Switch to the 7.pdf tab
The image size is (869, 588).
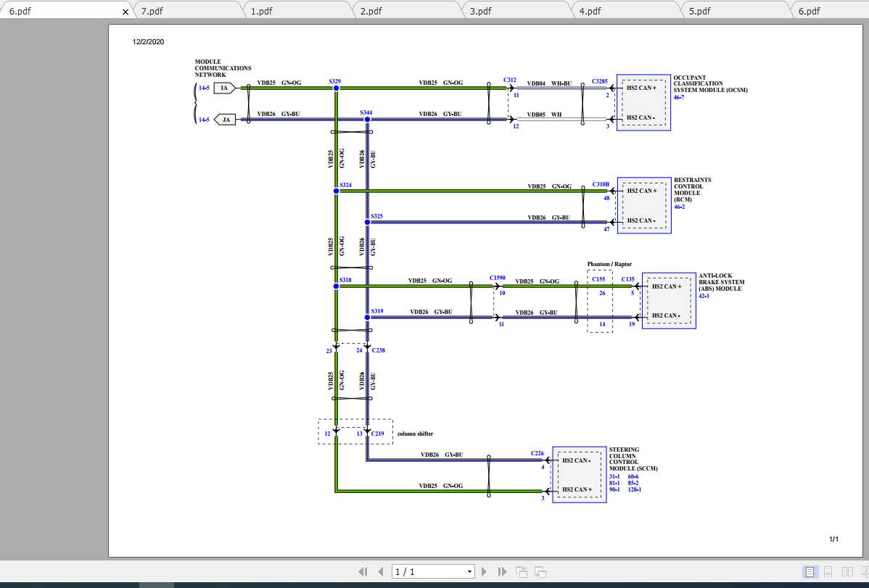187,11
